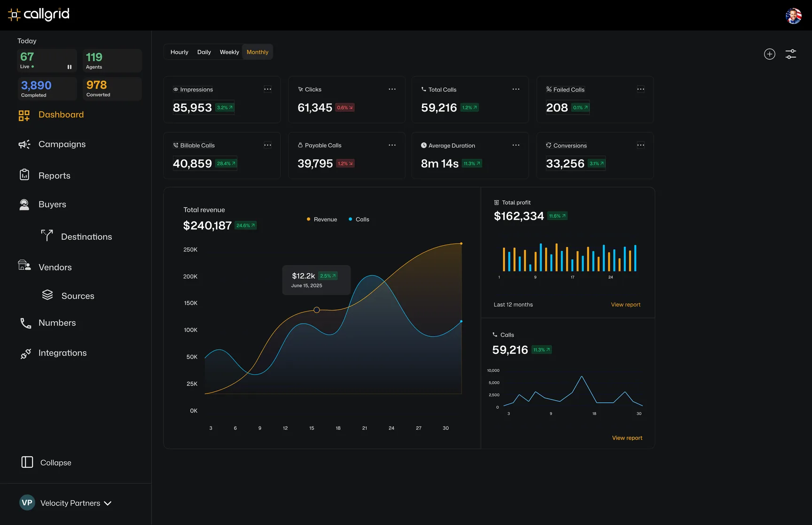Click the 119 Agents stat tile
Image resolution: width=812 pixels, height=525 pixels.
tap(112, 61)
